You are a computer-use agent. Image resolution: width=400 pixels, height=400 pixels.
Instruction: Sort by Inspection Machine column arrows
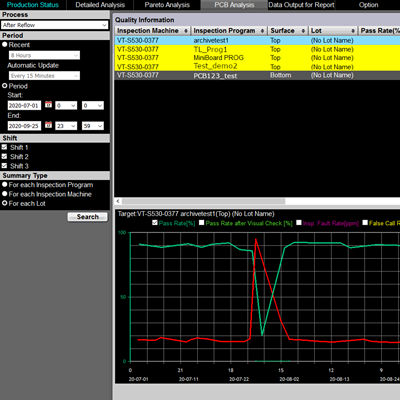click(186, 31)
